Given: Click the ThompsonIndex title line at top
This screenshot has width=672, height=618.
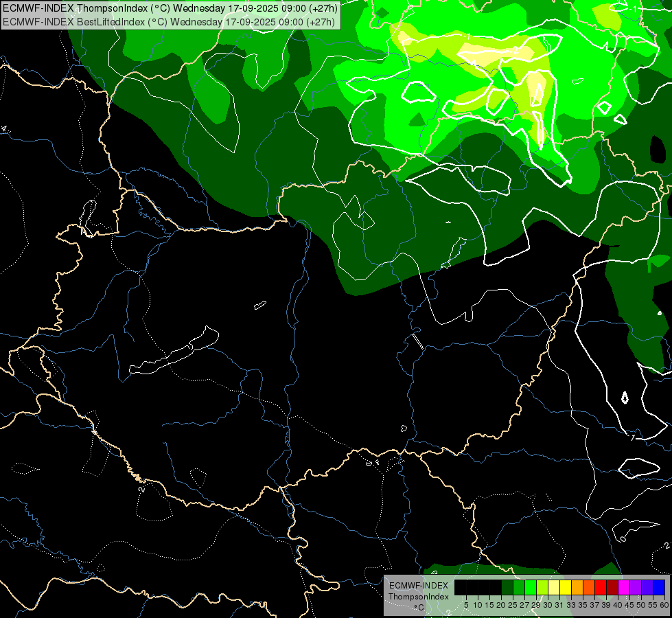Looking at the screenshot, I should click(x=170, y=8).
